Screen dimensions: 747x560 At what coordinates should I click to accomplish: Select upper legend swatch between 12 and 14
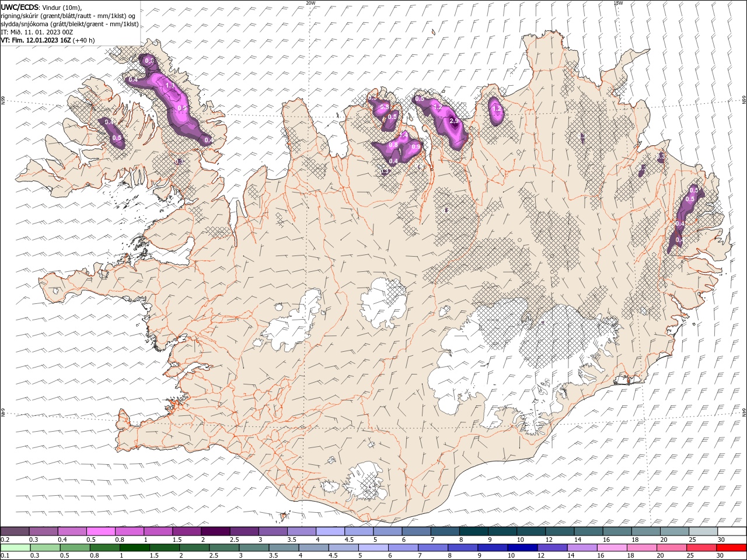click(x=559, y=531)
